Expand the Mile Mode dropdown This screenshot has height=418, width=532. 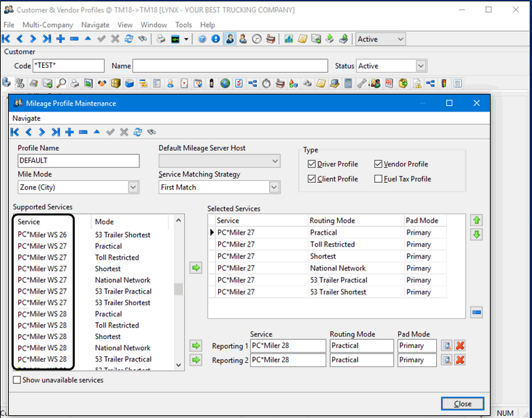tap(133, 187)
